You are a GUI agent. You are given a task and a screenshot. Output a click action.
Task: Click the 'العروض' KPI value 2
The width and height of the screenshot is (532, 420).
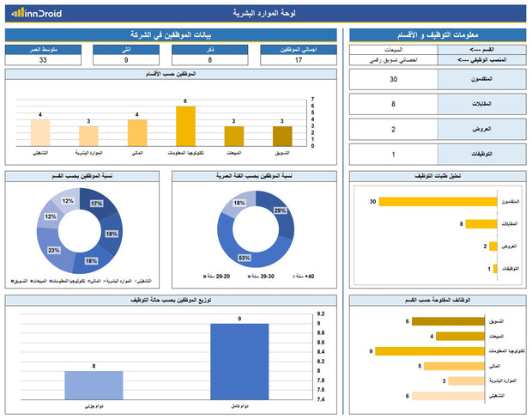tap(394, 130)
